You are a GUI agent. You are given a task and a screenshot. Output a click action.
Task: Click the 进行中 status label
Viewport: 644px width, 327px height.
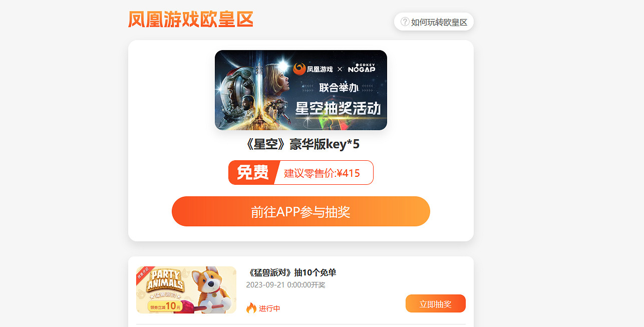269,308
